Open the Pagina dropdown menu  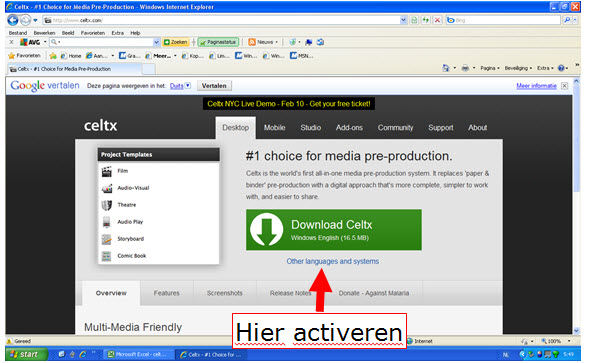pos(490,68)
